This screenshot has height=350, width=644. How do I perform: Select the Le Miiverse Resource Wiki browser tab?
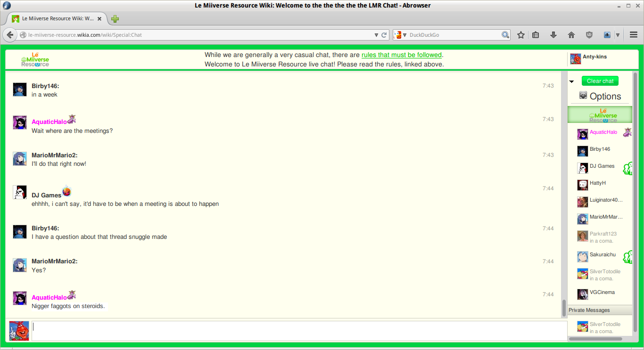(x=57, y=19)
